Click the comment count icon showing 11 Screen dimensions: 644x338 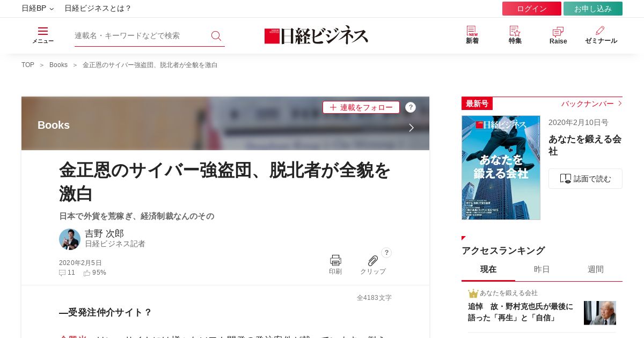coord(62,273)
